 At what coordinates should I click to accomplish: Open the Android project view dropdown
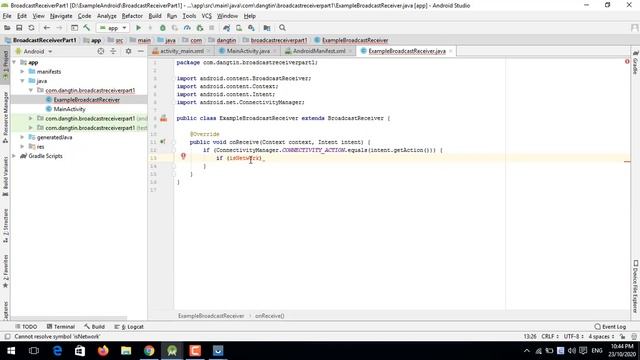(x=34, y=51)
